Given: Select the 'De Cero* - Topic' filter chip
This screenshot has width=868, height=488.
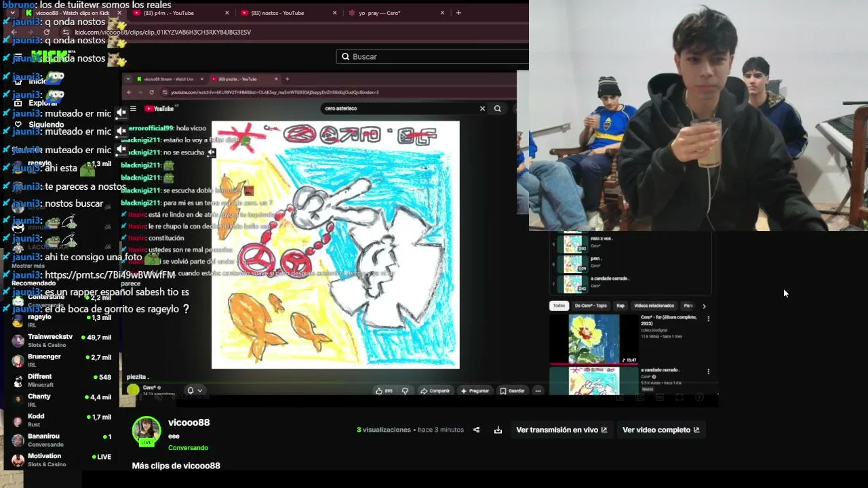Looking at the screenshot, I should pyautogui.click(x=591, y=306).
